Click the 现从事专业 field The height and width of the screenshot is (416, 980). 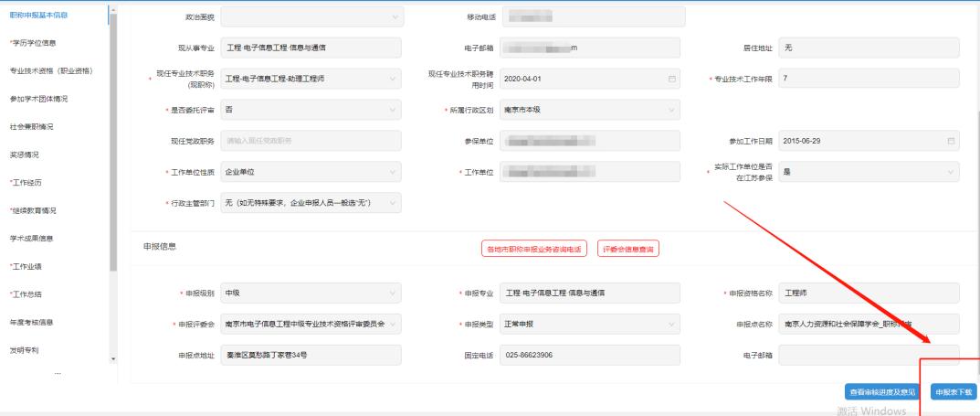point(311,48)
